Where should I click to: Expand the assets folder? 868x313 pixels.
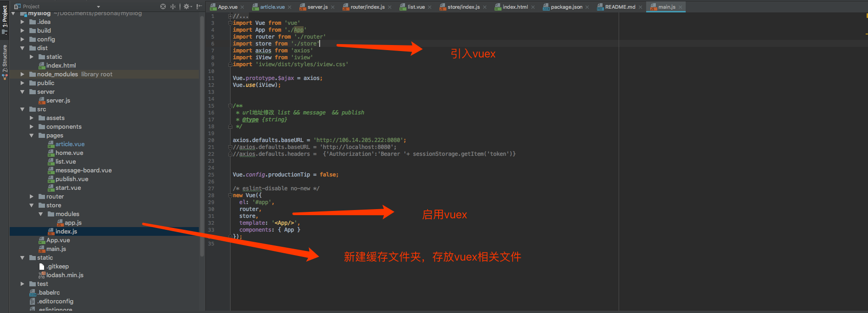click(31, 118)
